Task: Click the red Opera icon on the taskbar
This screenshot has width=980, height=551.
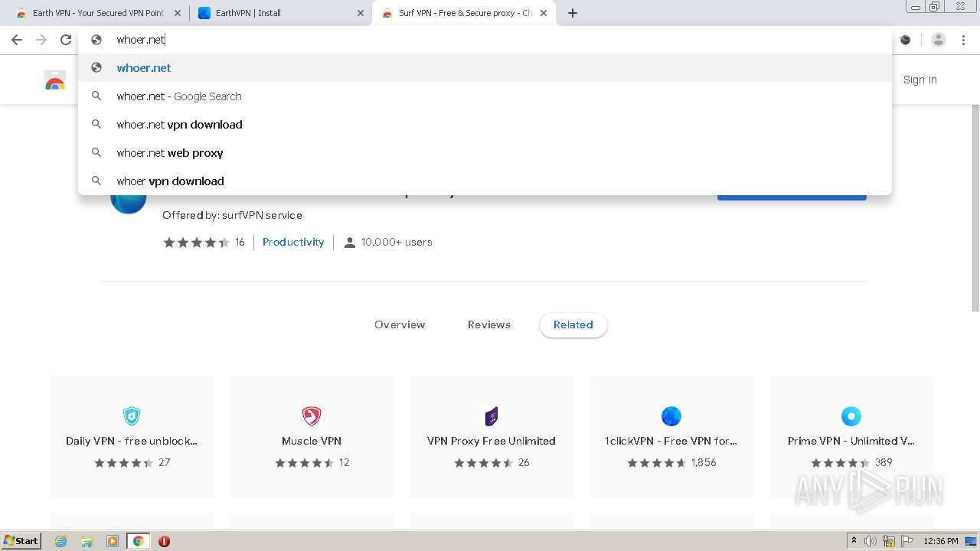Action: pyautogui.click(x=164, y=541)
